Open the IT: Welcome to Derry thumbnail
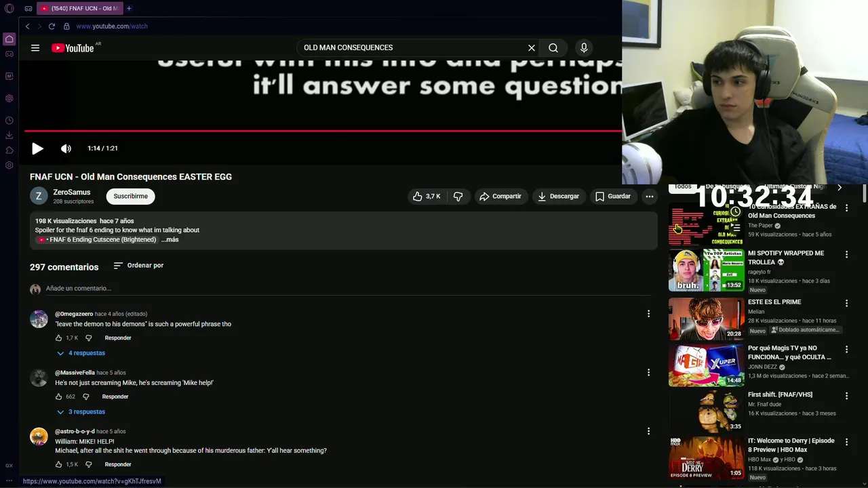This screenshot has width=868, height=488. (x=706, y=457)
